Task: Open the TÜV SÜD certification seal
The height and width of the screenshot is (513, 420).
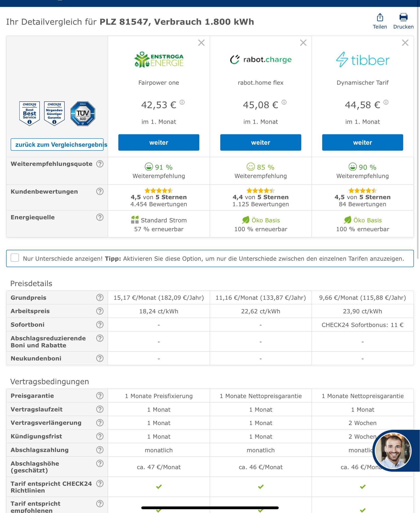Action: tap(83, 114)
